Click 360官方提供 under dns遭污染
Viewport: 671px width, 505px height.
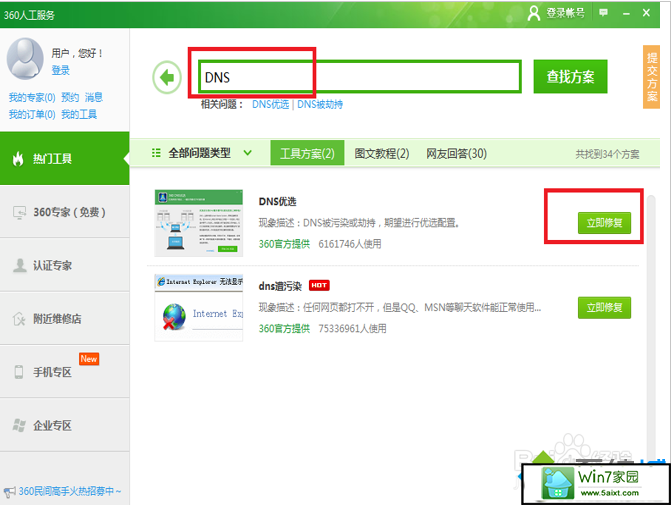284,329
